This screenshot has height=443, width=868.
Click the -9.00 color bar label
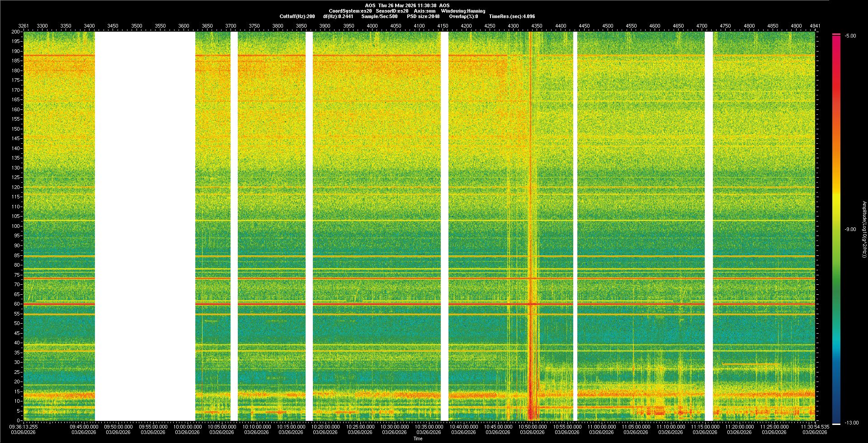[850, 229]
